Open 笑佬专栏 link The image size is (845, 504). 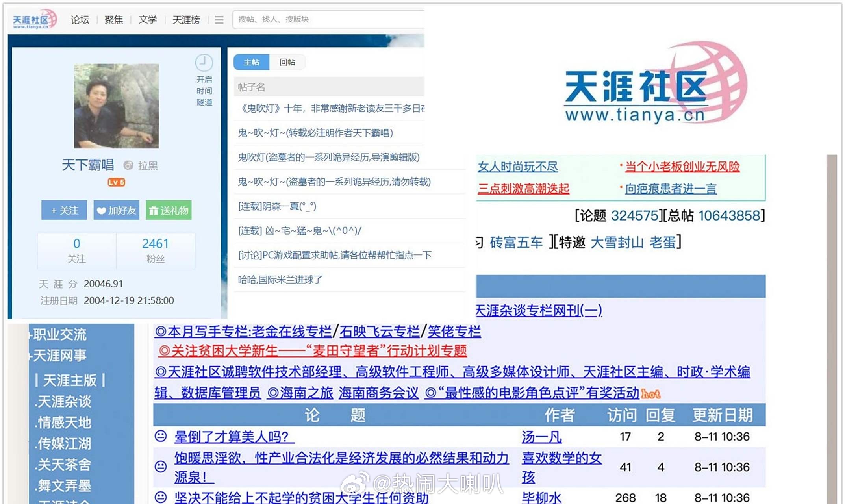click(x=454, y=332)
